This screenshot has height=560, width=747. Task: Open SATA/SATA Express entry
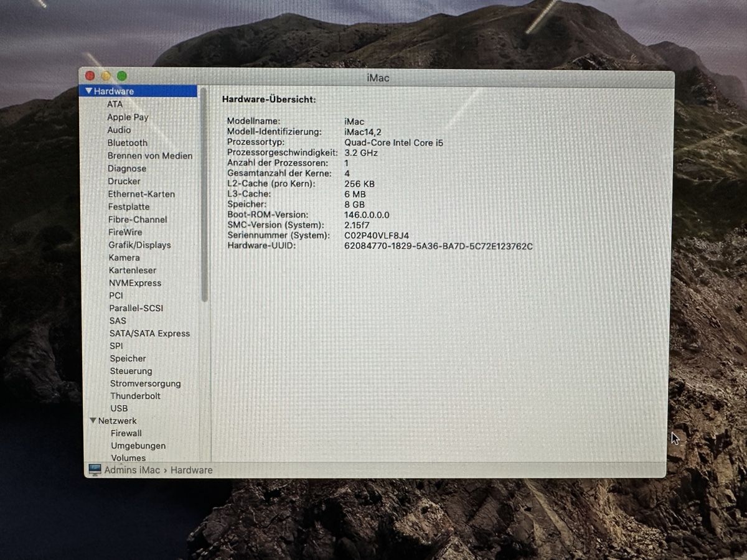pyautogui.click(x=149, y=333)
